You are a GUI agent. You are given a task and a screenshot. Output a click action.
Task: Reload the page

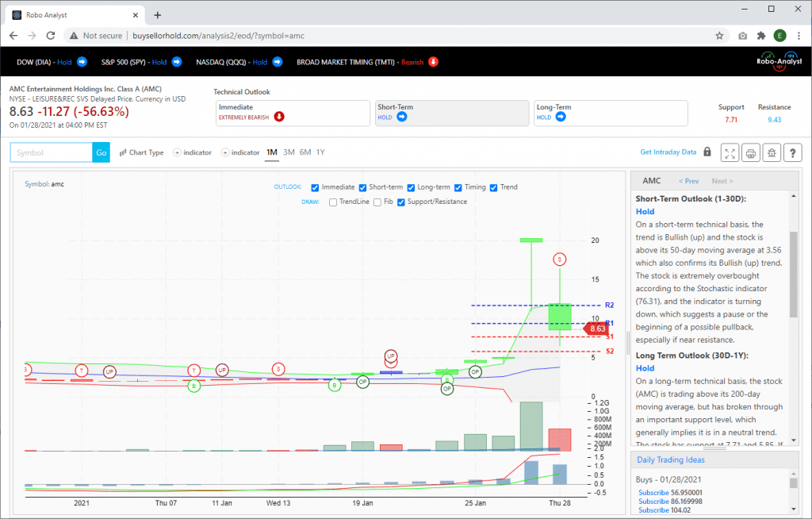click(50, 36)
